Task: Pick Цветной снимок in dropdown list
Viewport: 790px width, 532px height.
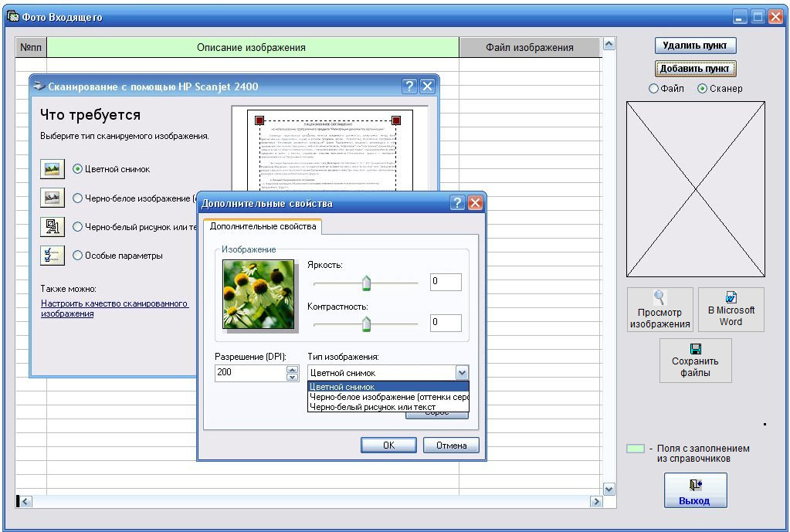Action: (x=388, y=387)
